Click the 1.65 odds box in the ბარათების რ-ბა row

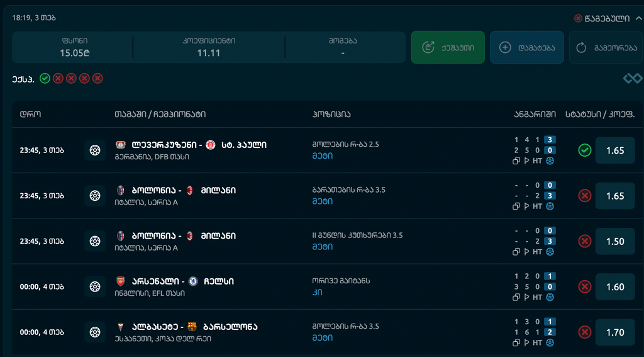[615, 196]
